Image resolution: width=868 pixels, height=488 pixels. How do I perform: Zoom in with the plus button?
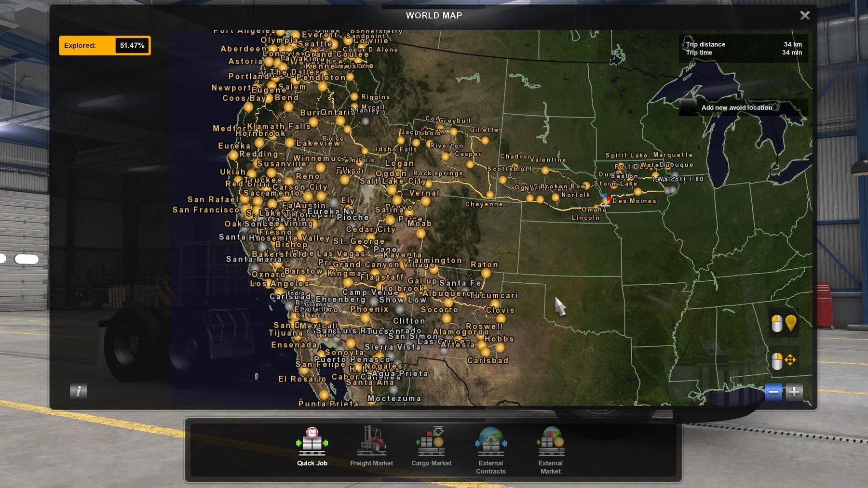(x=794, y=392)
